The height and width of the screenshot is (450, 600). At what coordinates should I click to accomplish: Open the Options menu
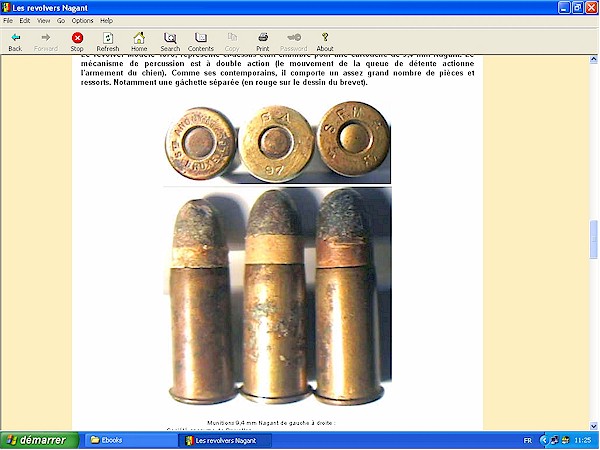[82, 21]
